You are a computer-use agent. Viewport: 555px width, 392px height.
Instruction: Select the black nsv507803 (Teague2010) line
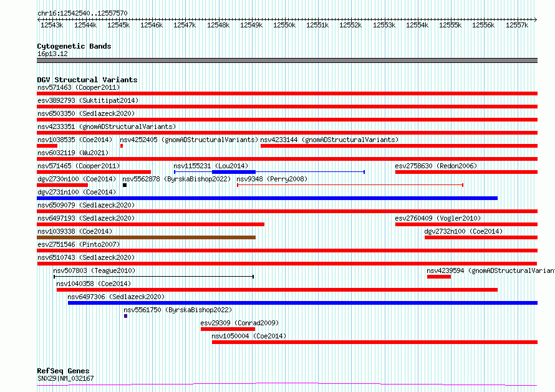[x=153, y=277]
